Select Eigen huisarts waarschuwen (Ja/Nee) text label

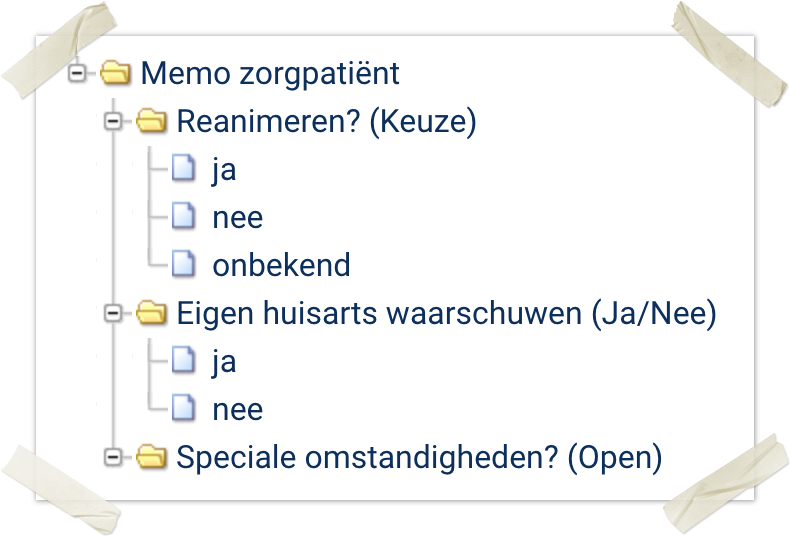pyautogui.click(x=447, y=314)
